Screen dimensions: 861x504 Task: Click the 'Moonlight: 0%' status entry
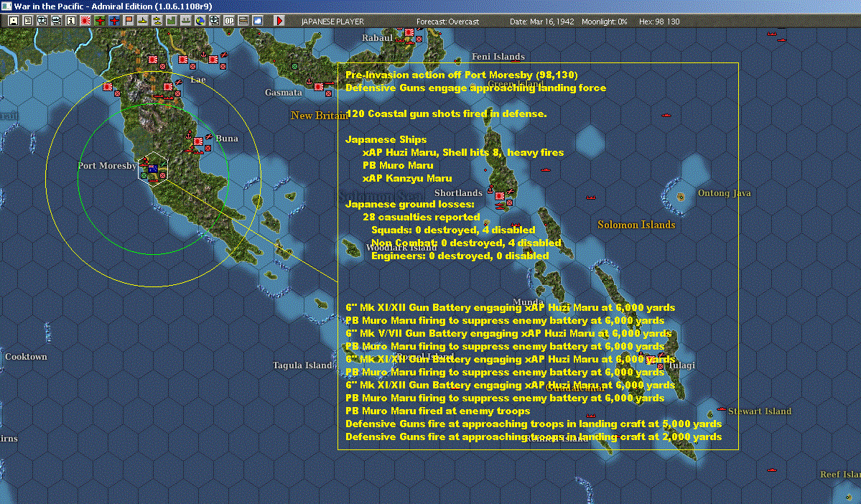(x=604, y=22)
